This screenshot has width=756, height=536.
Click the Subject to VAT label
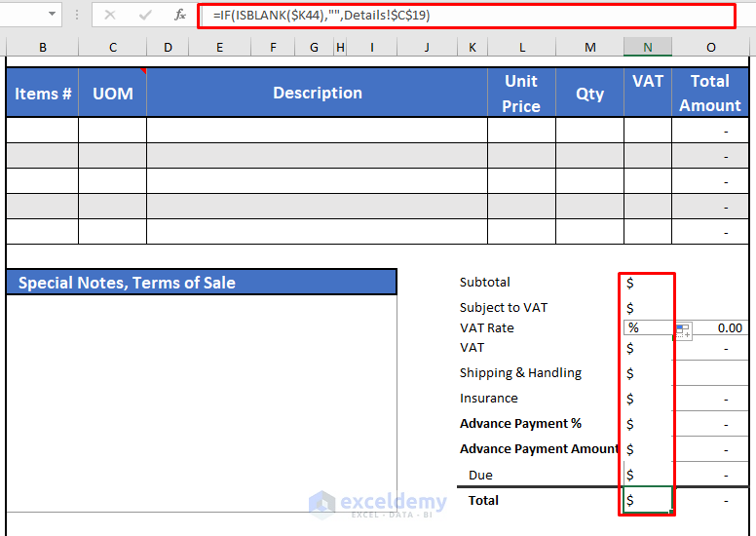coord(504,307)
